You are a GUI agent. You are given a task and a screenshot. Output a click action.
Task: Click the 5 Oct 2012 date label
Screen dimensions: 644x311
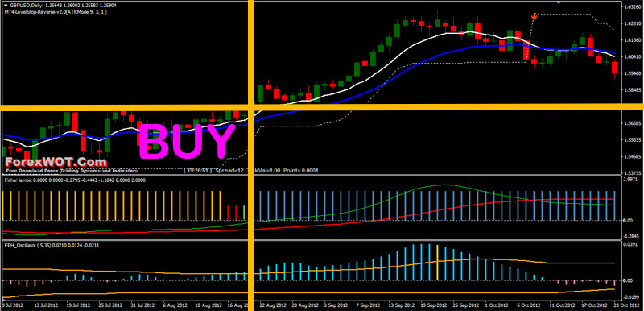[x=530, y=305]
